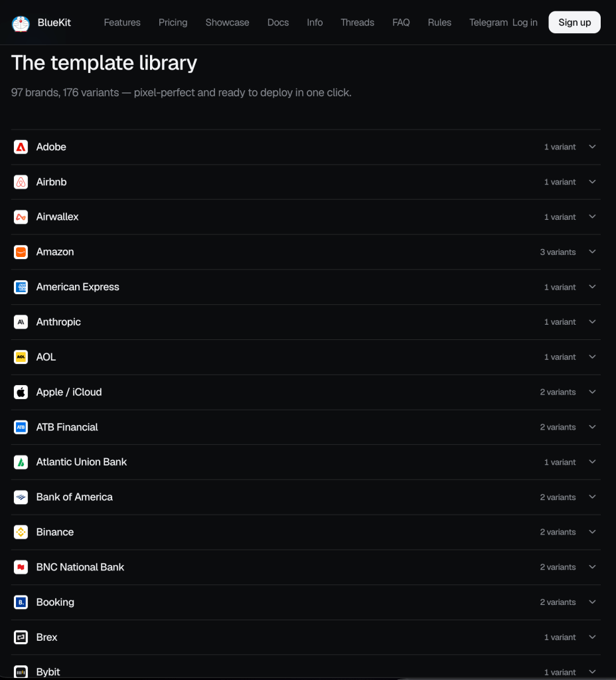
Task: Click the Sign up button
Action: click(574, 23)
